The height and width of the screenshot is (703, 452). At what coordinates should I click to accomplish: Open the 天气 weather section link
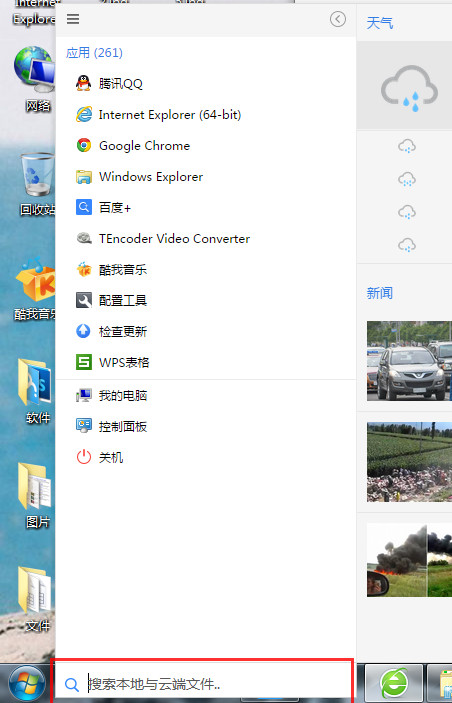(x=379, y=23)
